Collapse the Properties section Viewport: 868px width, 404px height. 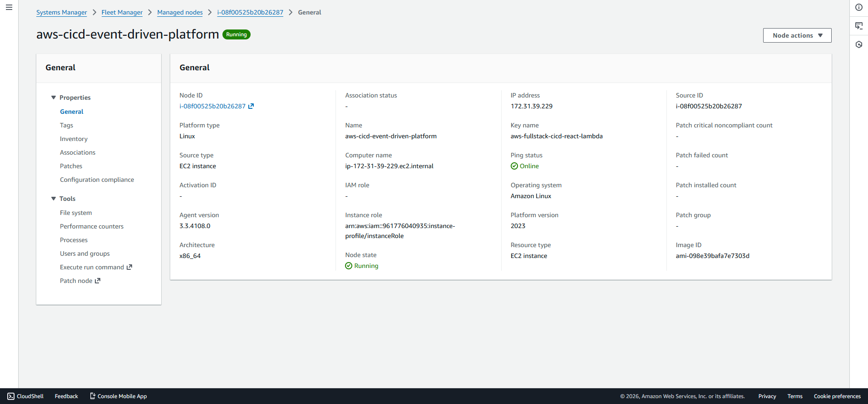point(54,97)
